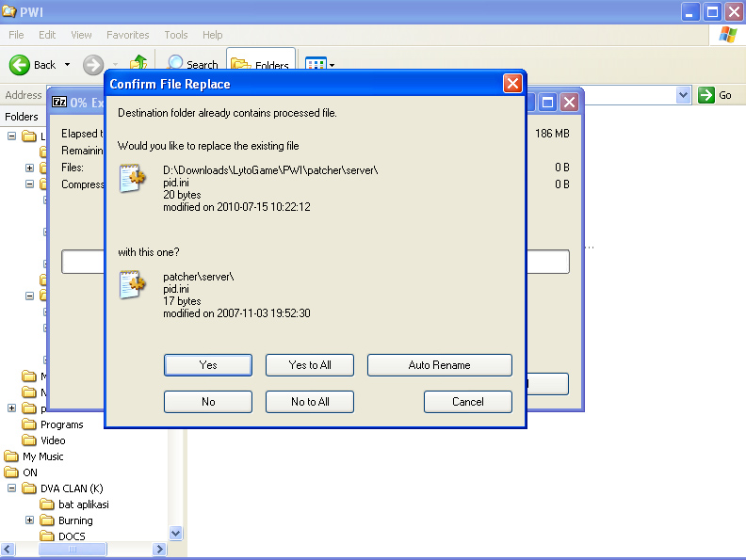Click Video folder icon
746x560 pixels.
29,440
